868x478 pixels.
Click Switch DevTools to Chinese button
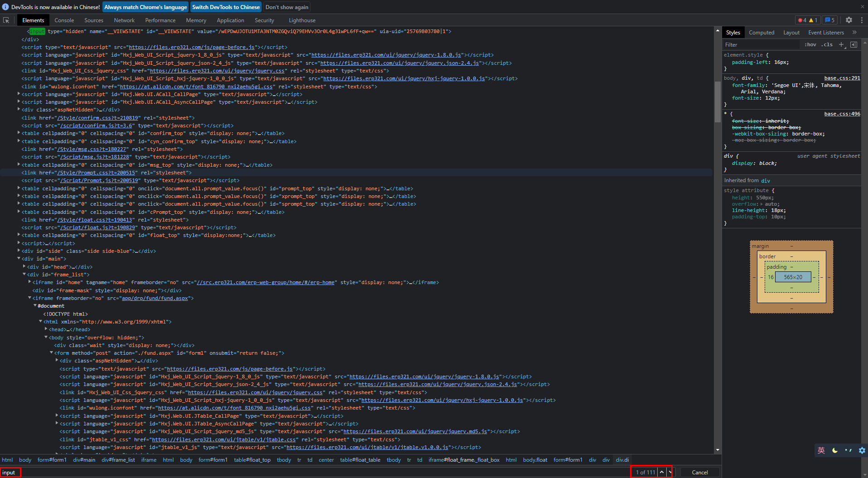[x=226, y=7]
